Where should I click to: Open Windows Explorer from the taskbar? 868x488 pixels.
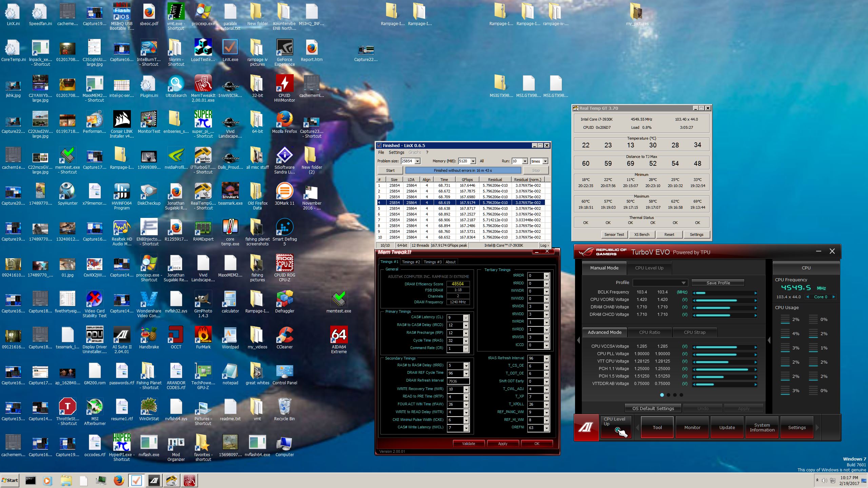[x=66, y=480]
